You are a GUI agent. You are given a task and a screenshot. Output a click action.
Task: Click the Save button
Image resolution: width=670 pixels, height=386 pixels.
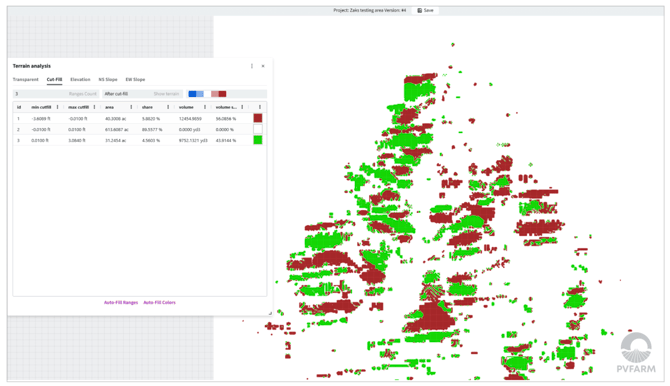click(x=425, y=10)
